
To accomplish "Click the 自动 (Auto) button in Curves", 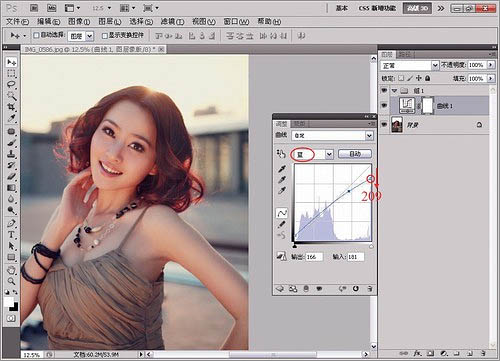I will click(x=355, y=154).
